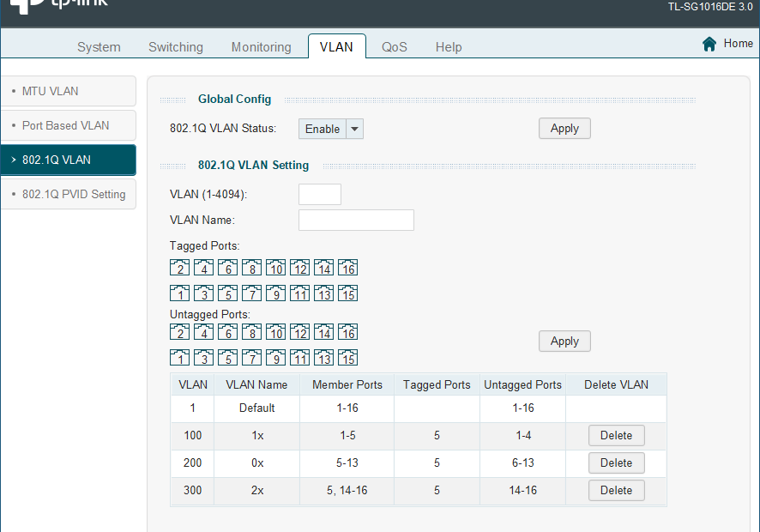The height and width of the screenshot is (532, 760).
Task: Toggle tagged port 9 icon
Action: pos(276,293)
